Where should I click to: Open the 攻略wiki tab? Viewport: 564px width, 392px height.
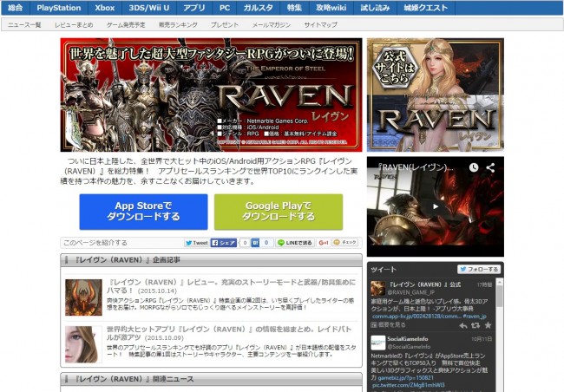331,8
